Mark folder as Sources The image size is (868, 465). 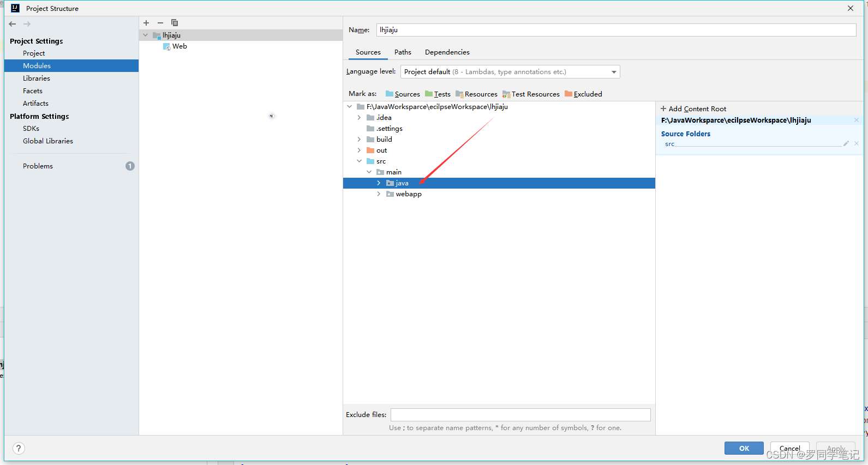(x=403, y=94)
